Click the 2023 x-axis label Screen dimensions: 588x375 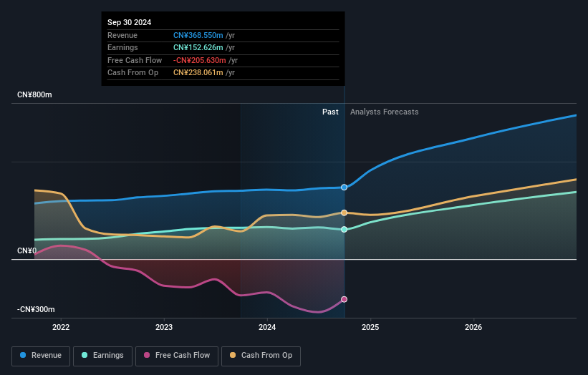pos(164,327)
